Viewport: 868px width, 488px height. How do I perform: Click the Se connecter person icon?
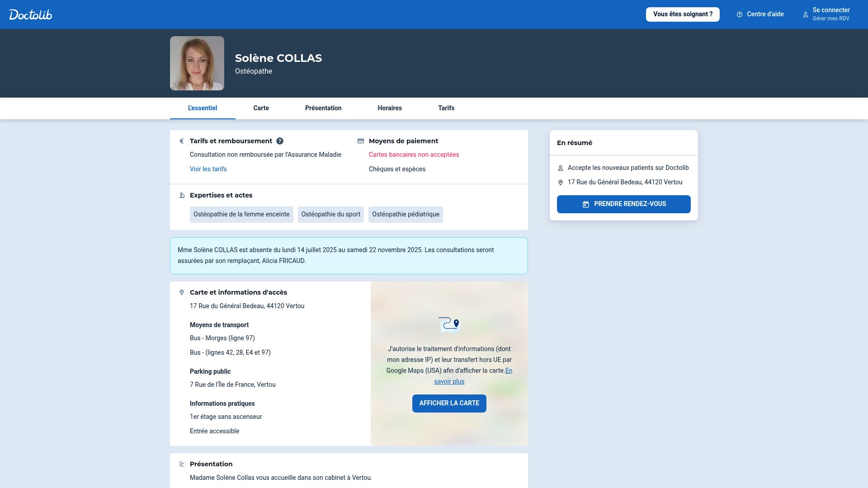pos(806,14)
